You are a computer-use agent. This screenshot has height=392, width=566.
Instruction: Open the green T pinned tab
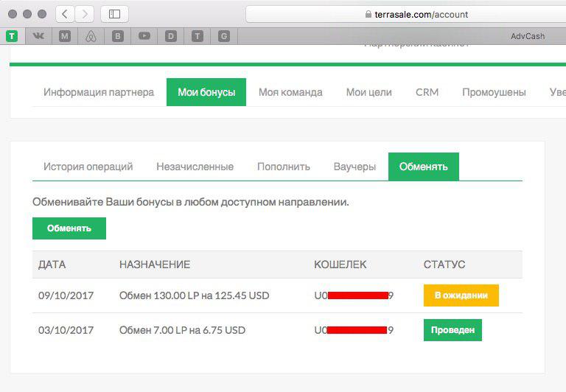coord(12,36)
